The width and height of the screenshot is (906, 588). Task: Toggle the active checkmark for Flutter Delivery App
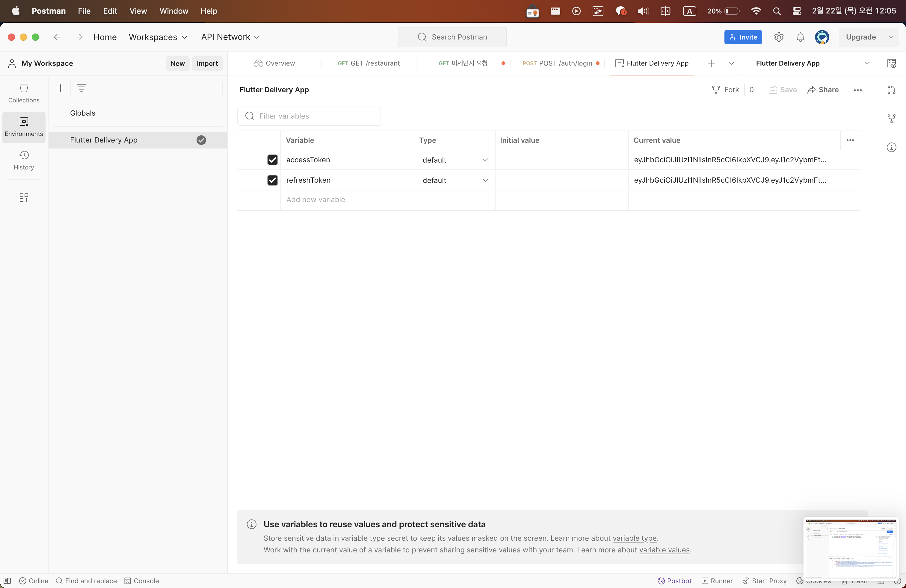[201, 140]
